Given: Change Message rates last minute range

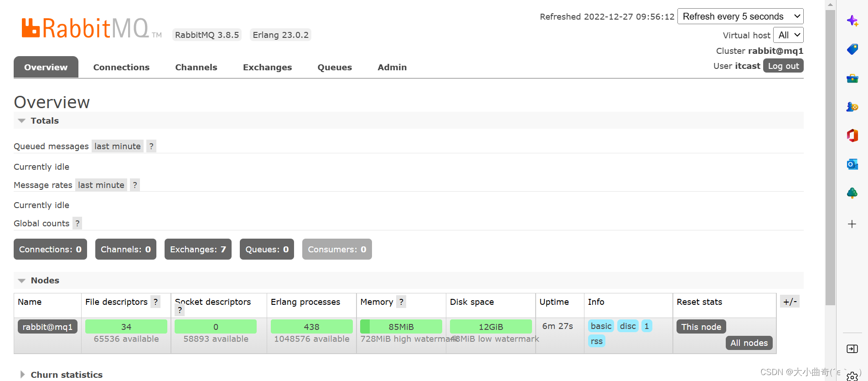Looking at the screenshot, I should pos(101,185).
